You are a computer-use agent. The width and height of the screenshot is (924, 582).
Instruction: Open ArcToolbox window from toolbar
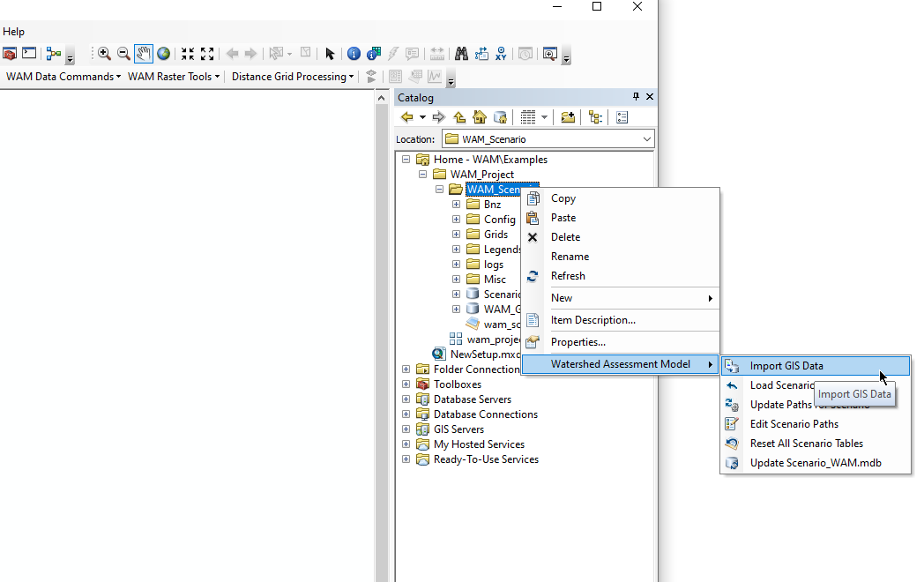tap(10, 54)
